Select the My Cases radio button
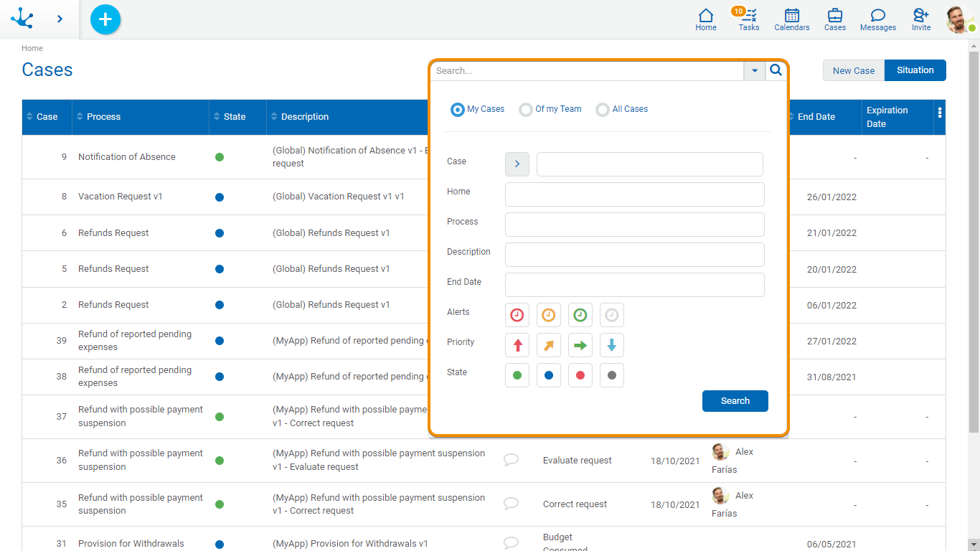Screen dimensions: 980x551 pyautogui.click(x=457, y=110)
